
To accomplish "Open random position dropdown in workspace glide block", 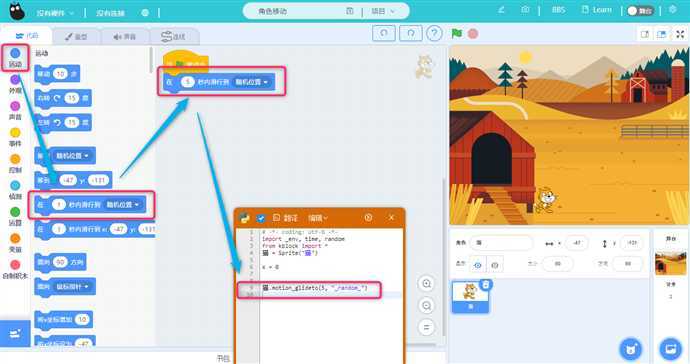I will [x=251, y=82].
